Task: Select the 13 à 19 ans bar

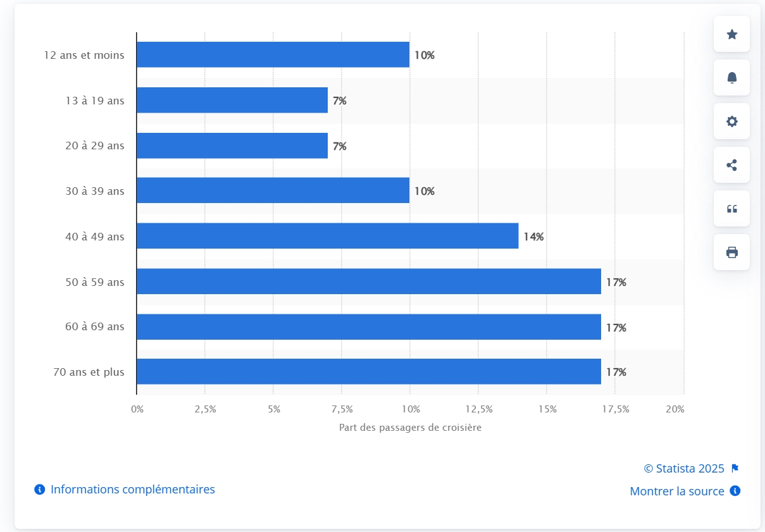Action: pyautogui.click(x=232, y=100)
